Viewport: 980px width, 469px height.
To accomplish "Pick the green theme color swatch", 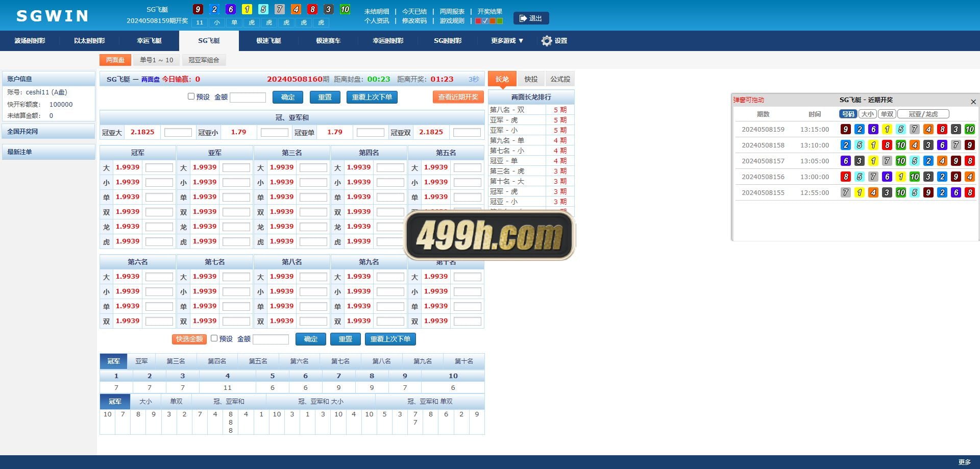I will (x=500, y=21).
